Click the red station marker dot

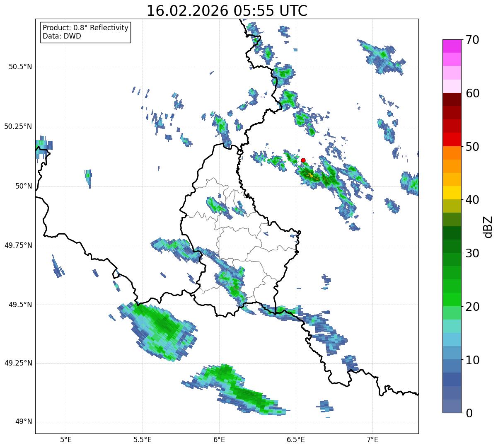coord(303,160)
